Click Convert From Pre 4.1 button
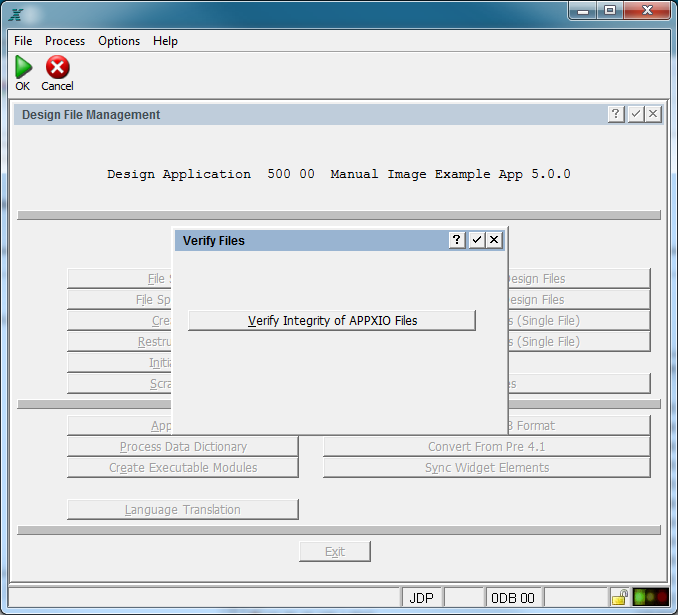This screenshot has width=678, height=615. click(486, 446)
